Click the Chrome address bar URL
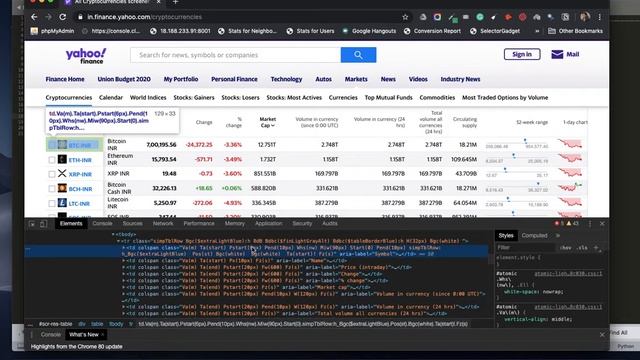 (x=144, y=17)
